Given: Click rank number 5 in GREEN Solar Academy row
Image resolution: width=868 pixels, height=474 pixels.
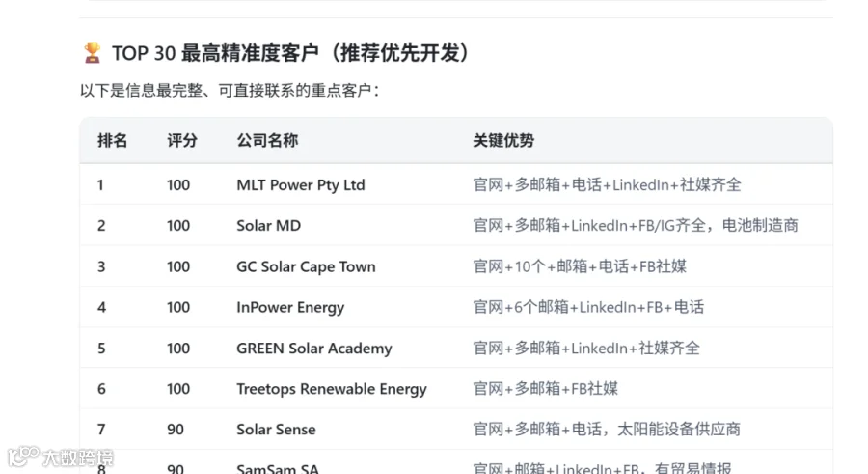Looking at the screenshot, I should click(x=101, y=349).
